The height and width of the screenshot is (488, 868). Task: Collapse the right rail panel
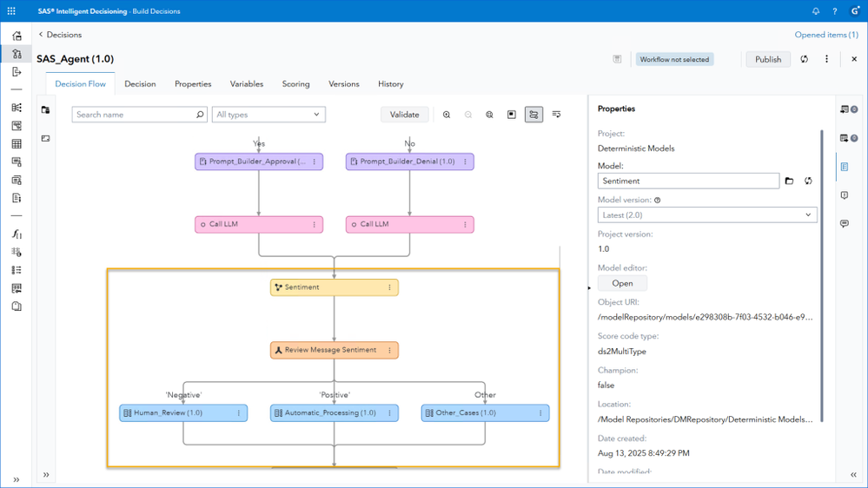coord(853,475)
